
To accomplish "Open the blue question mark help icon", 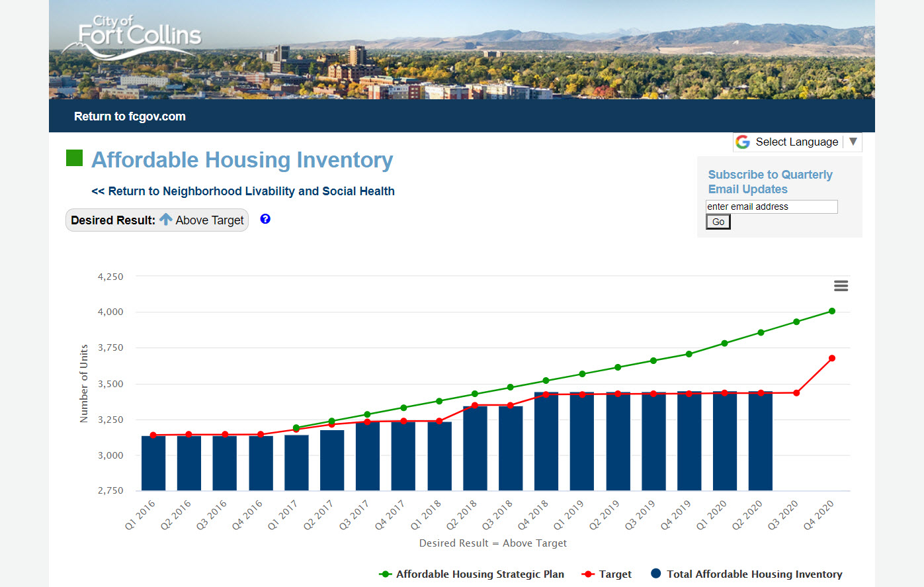I will [x=265, y=218].
